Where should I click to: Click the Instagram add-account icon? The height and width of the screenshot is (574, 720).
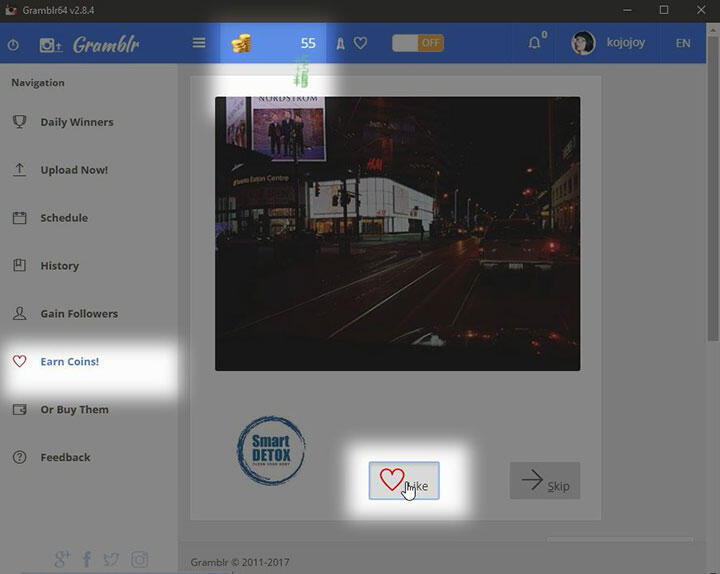(x=50, y=45)
